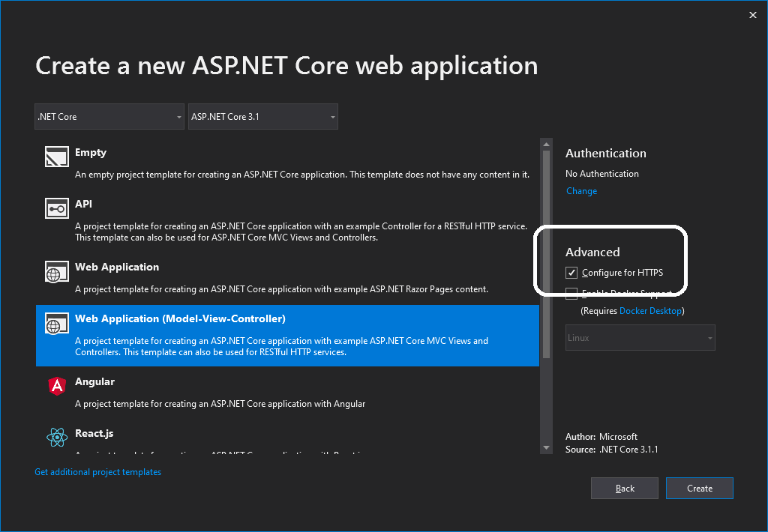The height and width of the screenshot is (532, 768).
Task: Click the Empty template icon
Action: point(57,157)
